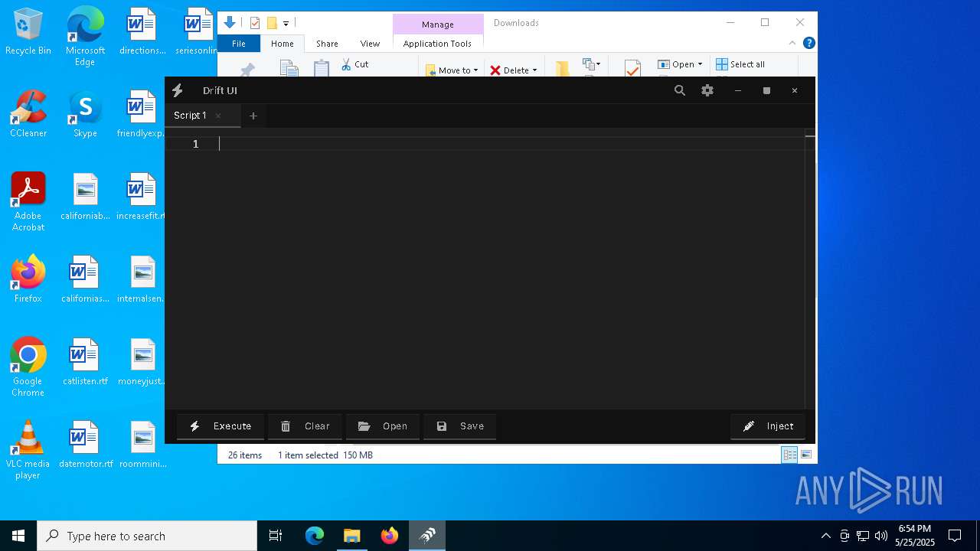The height and width of the screenshot is (551, 980).
Task: Expand the Customize Quick Access Toolbar dropdown
Action: click(x=286, y=24)
